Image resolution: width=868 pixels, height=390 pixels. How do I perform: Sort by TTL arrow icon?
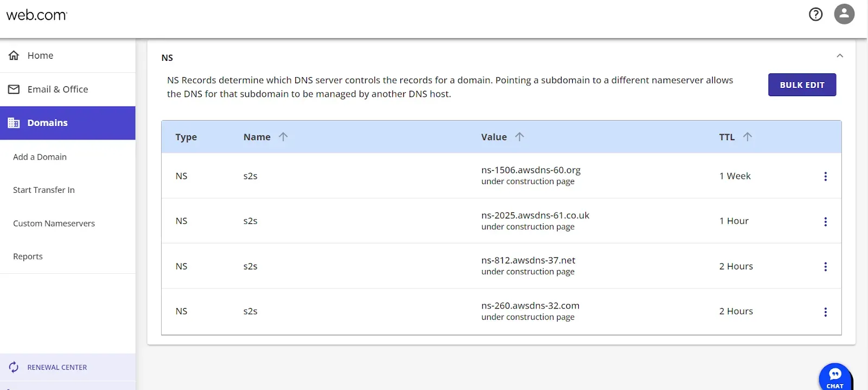point(748,137)
